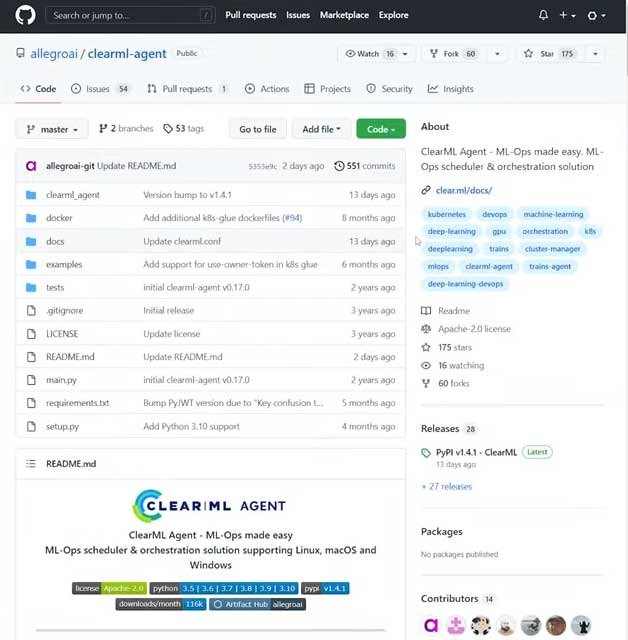Click the examples folder icon
This screenshot has height=640, width=628.
tap(31, 264)
